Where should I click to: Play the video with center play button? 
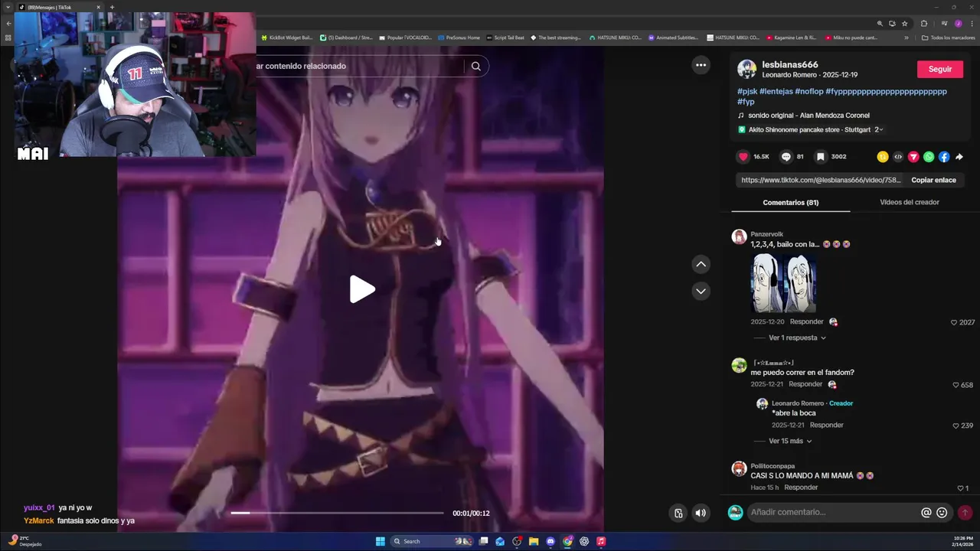point(362,289)
